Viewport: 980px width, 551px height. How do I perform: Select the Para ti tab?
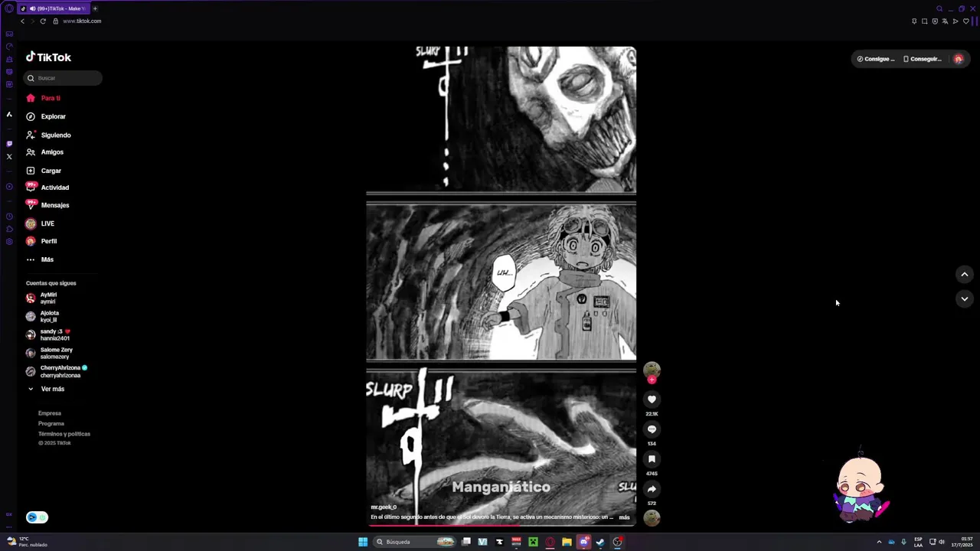[43, 98]
